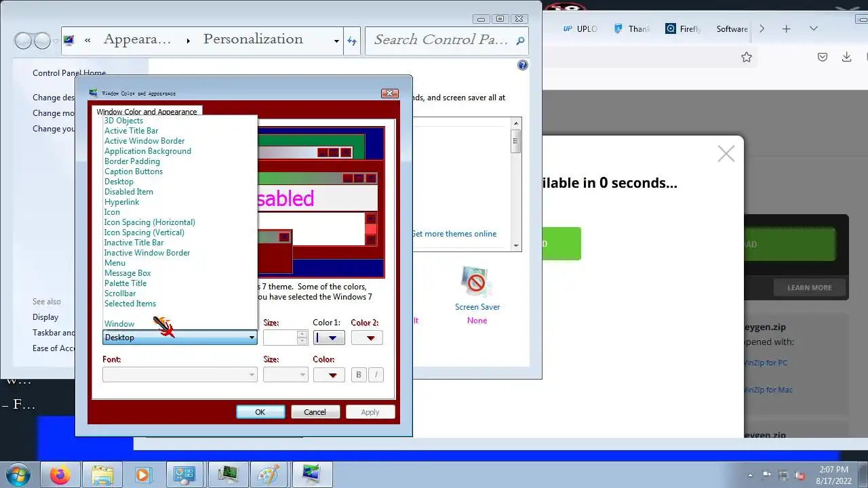Image resolution: width=868 pixels, height=488 pixels.
Task: Open Windows Explorer from the taskbar
Action: pos(102,474)
